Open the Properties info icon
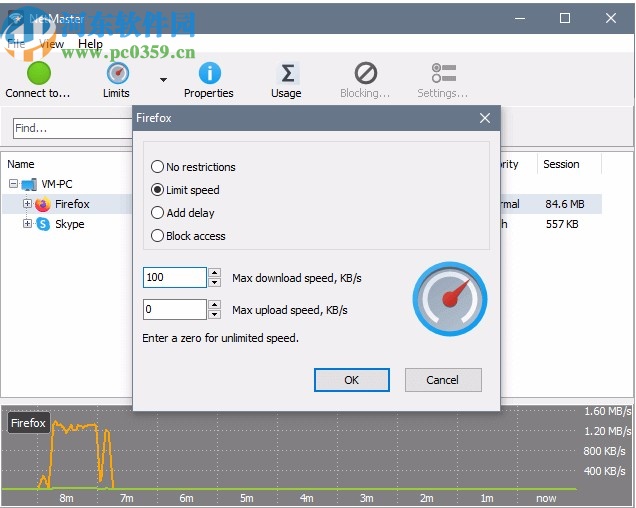Viewport: 636px width, 508px height. point(210,73)
